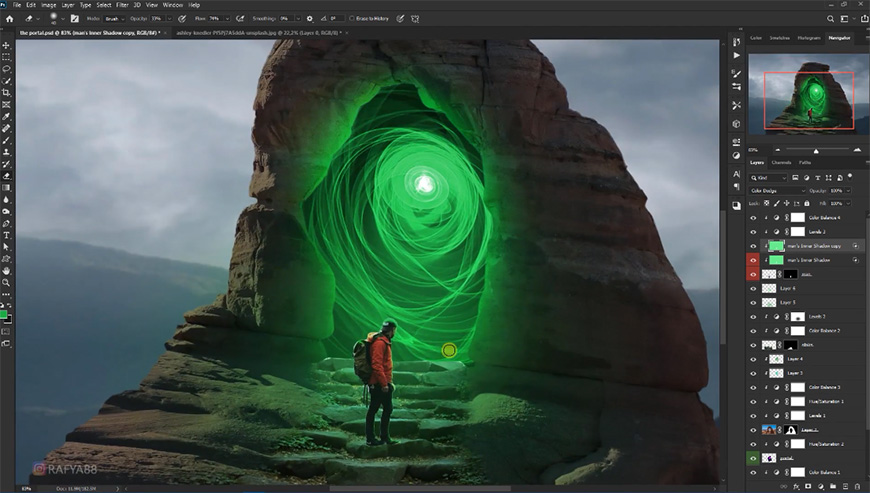Click the Navigator preview thumbnail
This screenshot has height=493, width=870.
pos(808,93)
